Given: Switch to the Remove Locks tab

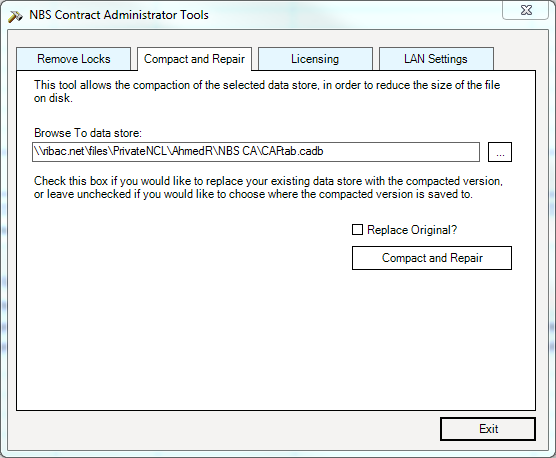Looking at the screenshot, I should 73,59.
